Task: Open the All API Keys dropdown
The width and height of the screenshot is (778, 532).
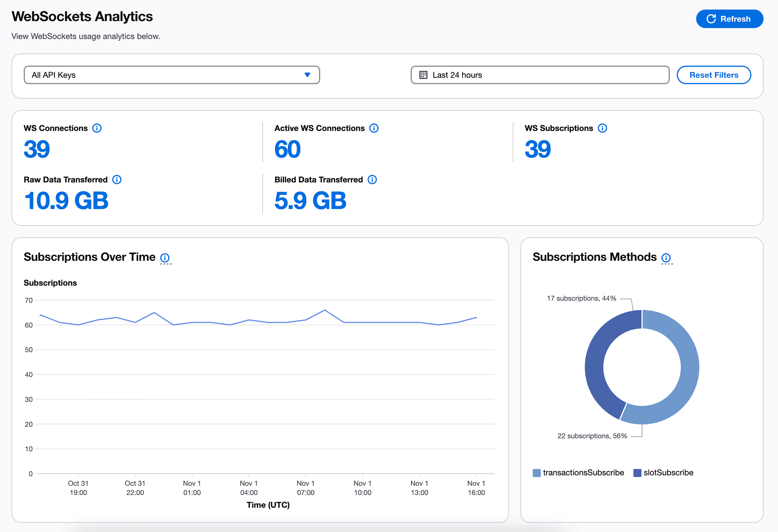Action: [172, 75]
